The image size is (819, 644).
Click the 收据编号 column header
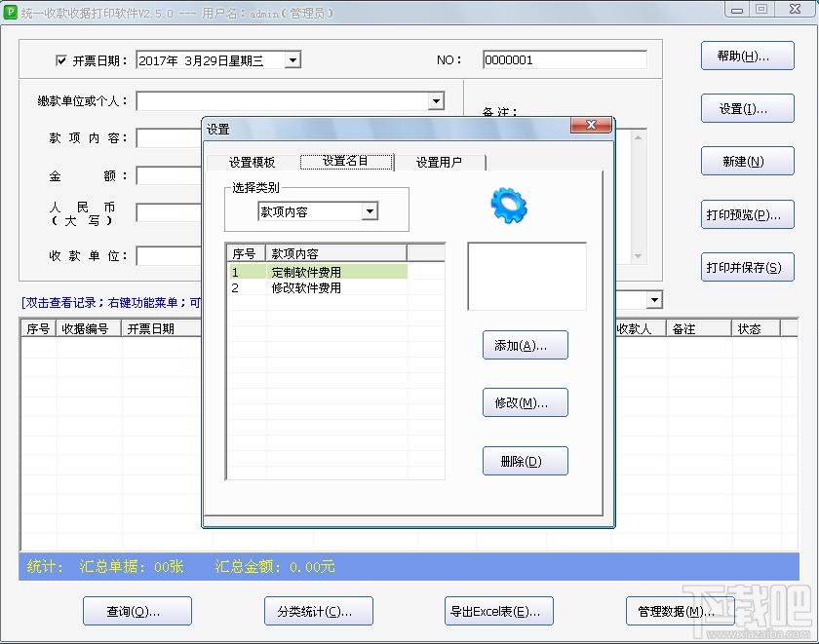89,328
